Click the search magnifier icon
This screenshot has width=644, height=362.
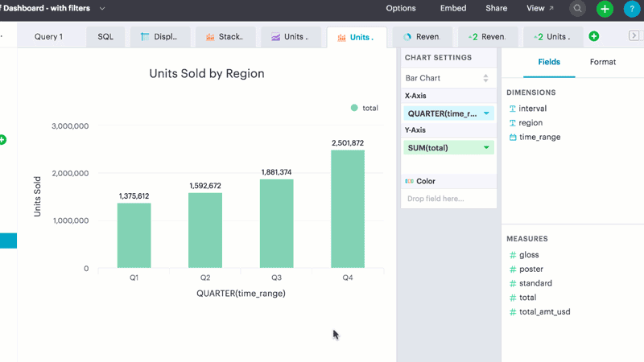577,8
